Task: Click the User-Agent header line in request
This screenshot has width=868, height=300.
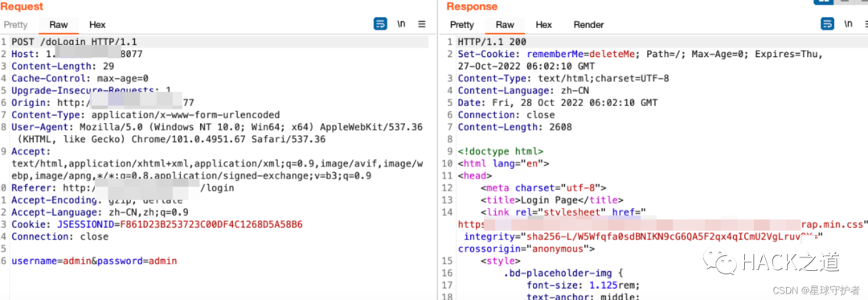Action: tap(217, 133)
